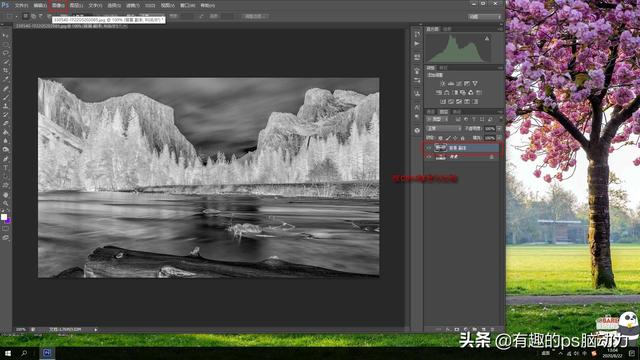Image resolution: width=640 pixels, height=360 pixels.
Task: Select the 背景 副本 layer thumbnail
Action: tap(440, 148)
